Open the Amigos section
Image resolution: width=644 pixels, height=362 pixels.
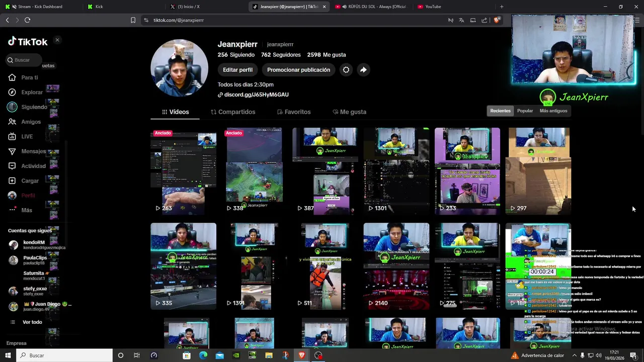(31, 122)
